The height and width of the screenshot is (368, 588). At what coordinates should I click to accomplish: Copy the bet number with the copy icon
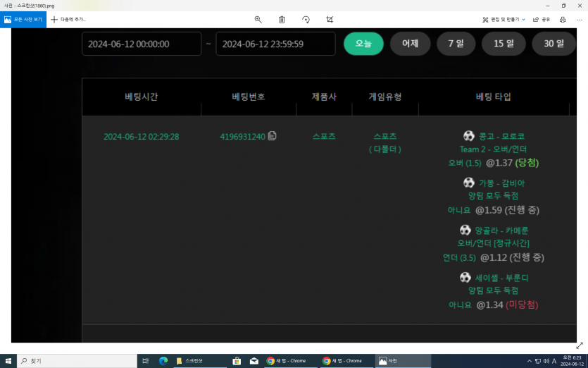pos(273,136)
